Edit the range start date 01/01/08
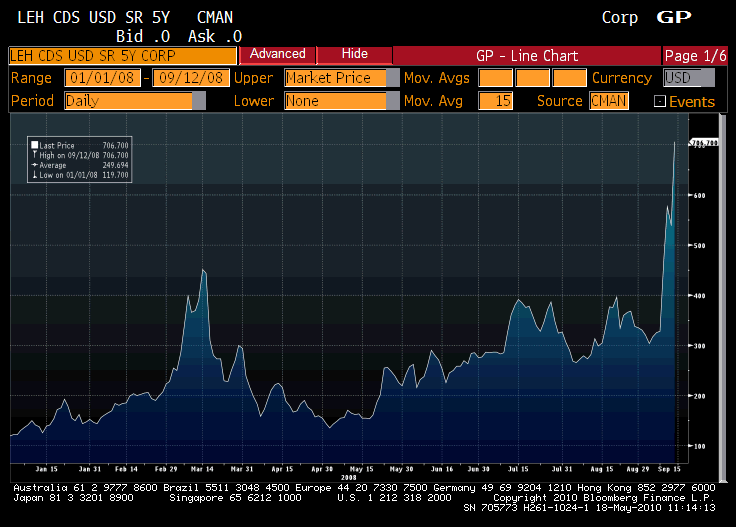736x527 pixels. (102, 78)
